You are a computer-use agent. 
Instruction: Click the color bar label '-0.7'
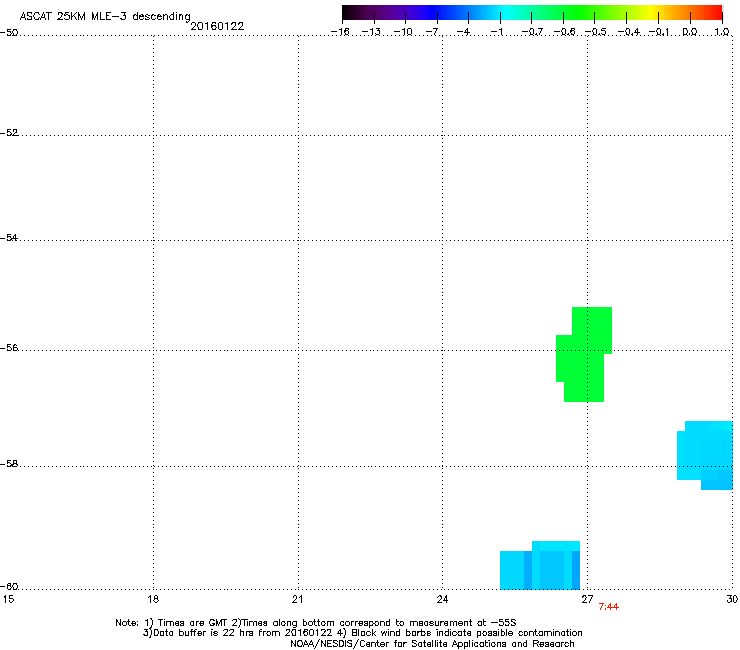(x=532, y=32)
